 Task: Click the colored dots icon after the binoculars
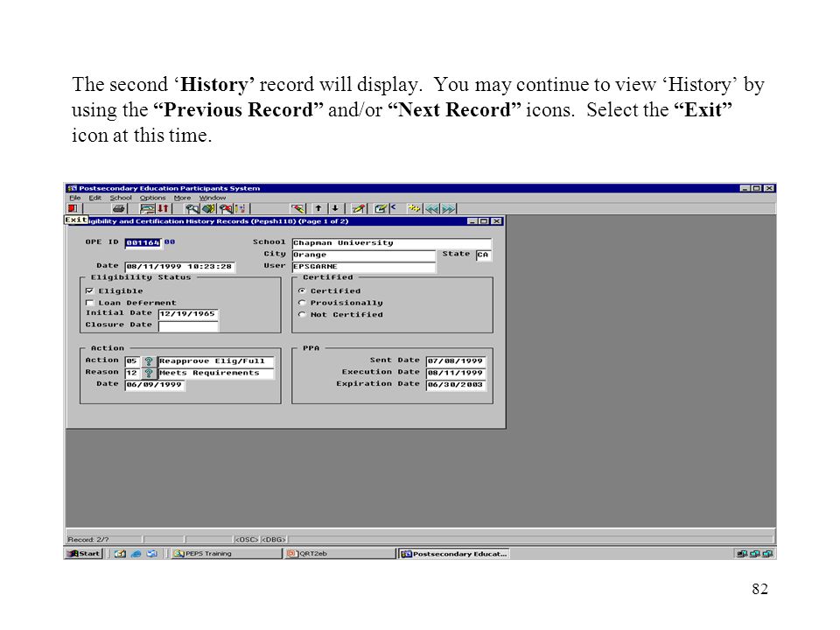[x=241, y=208]
